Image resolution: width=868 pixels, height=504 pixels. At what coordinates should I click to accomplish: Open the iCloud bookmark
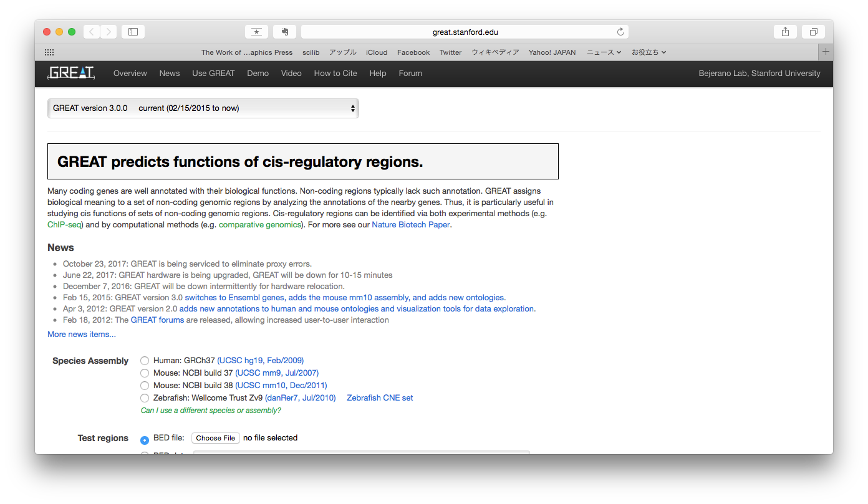(377, 52)
